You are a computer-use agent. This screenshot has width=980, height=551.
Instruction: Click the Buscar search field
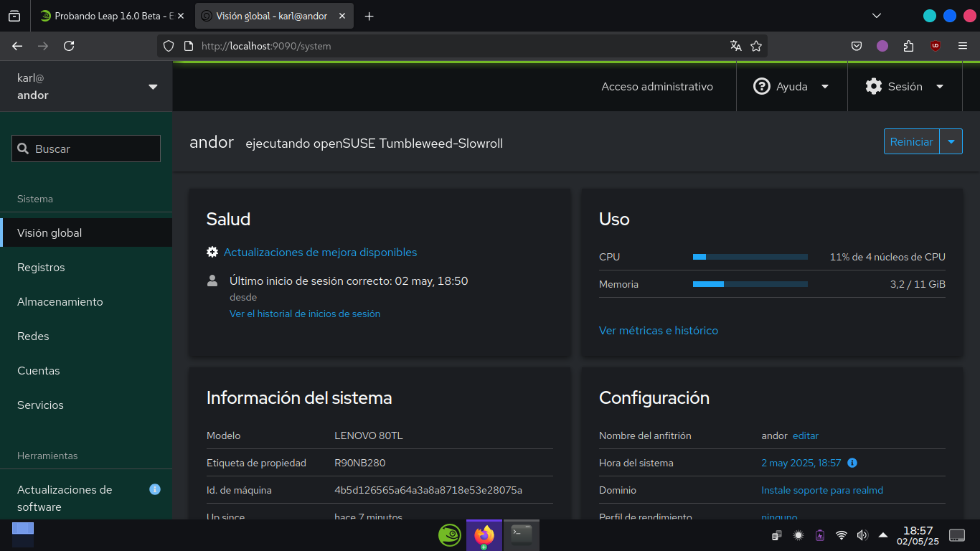pyautogui.click(x=86, y=149)
